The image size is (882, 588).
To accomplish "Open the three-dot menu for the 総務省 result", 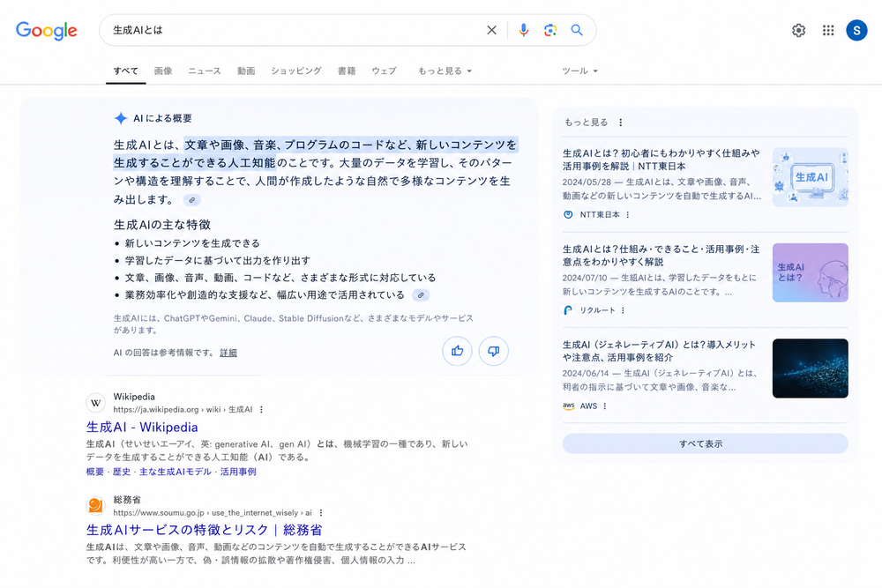I will (321, 513).
